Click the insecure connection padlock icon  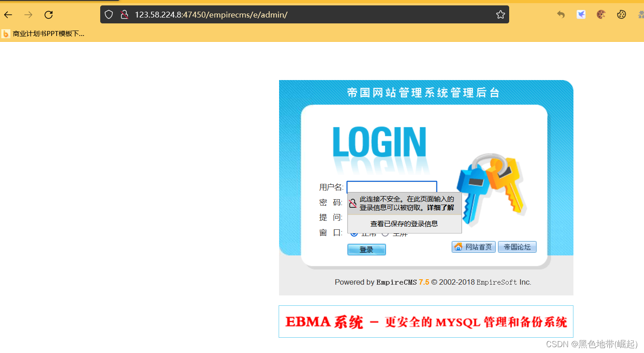124,14
